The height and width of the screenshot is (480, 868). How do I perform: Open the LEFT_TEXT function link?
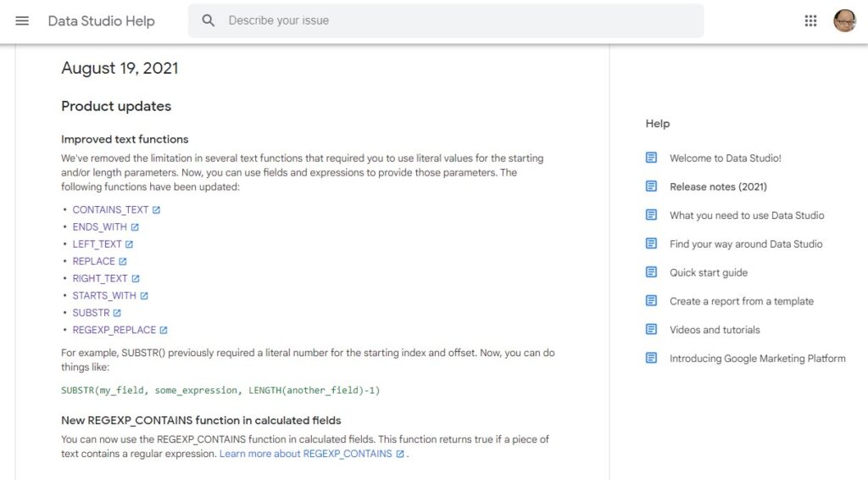(x=97, y=244)
